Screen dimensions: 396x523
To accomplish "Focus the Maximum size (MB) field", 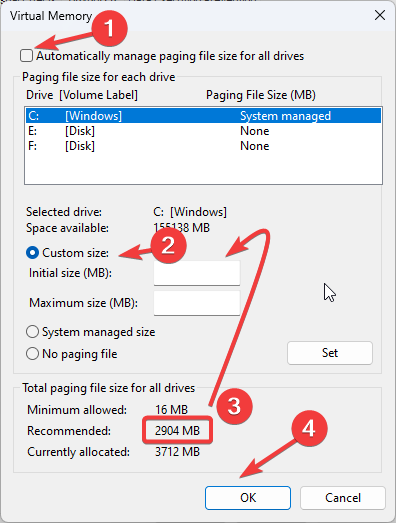I will tap(197, 303).
